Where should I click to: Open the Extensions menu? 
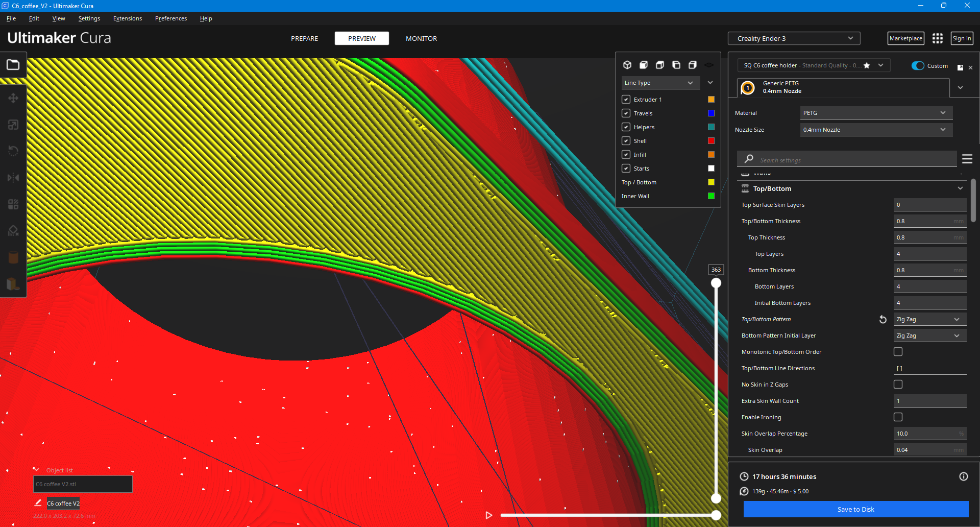coord(128,18)
